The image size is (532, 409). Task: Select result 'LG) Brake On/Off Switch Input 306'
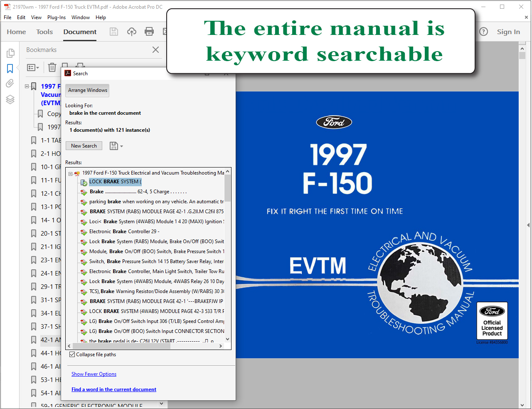[x=156, y=321]
